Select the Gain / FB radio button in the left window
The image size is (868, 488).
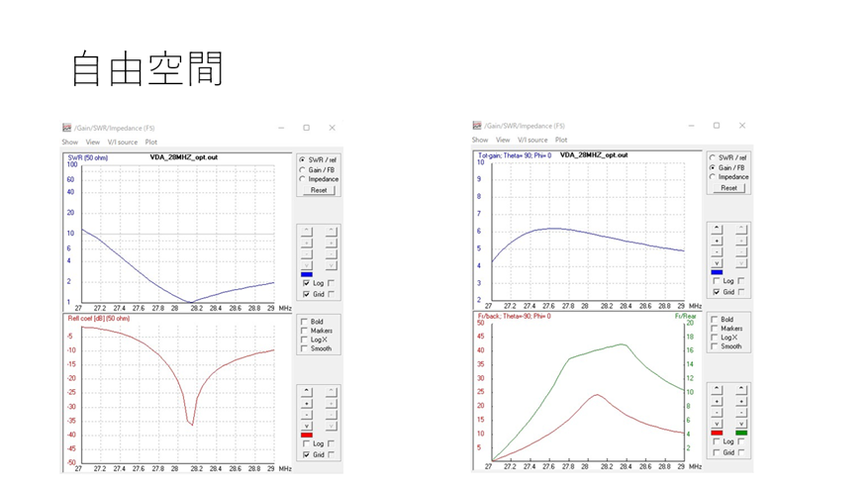(302, 169)
